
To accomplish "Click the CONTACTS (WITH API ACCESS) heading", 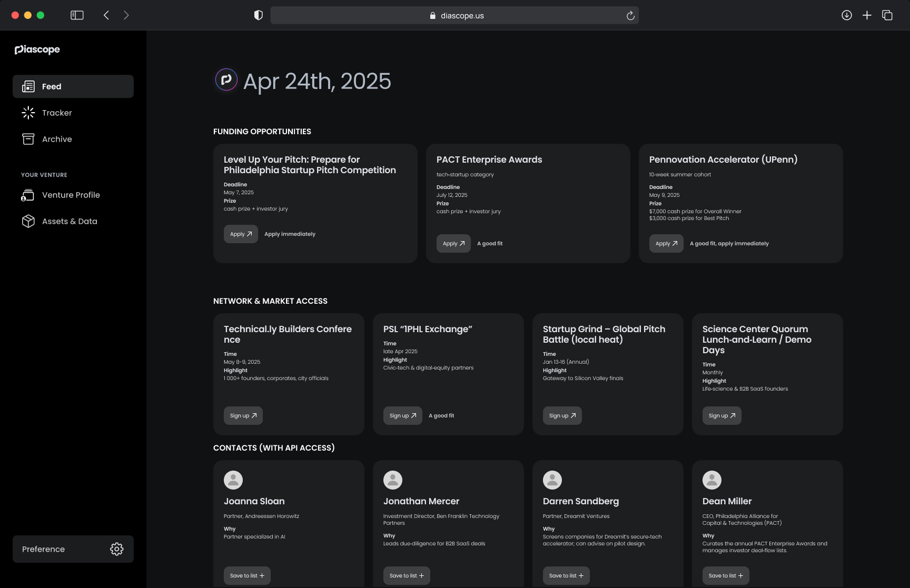I will [274, 448].
